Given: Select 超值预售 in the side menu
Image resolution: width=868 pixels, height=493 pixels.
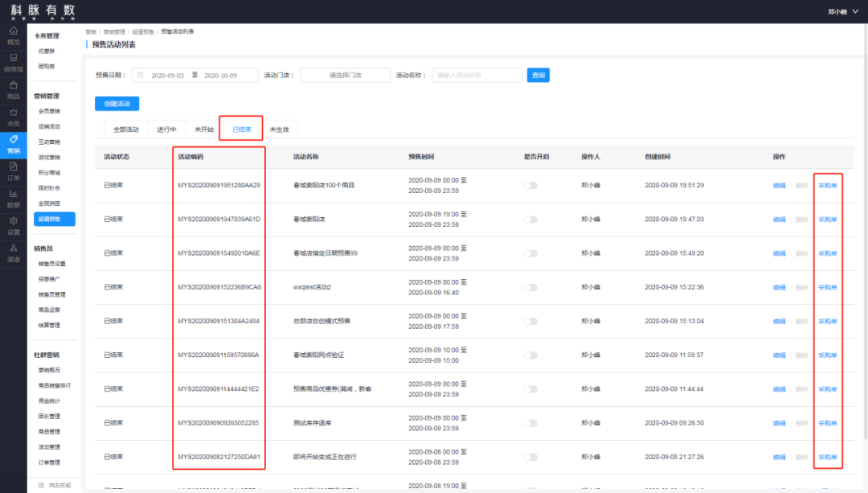Looking at the screenshot, I should click(55, 219).
